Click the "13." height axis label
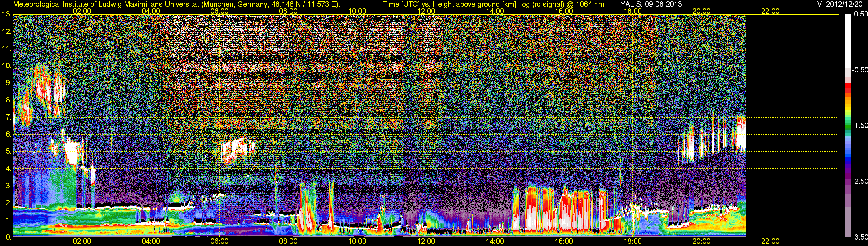The width and height of the screenshot is (868, 246). [x=6, y=14]
